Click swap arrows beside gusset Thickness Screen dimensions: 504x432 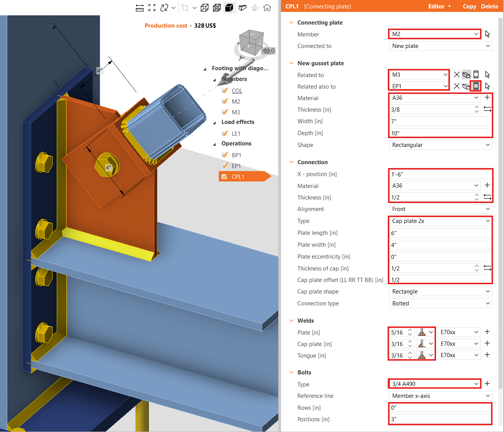(x=487, y=109)
